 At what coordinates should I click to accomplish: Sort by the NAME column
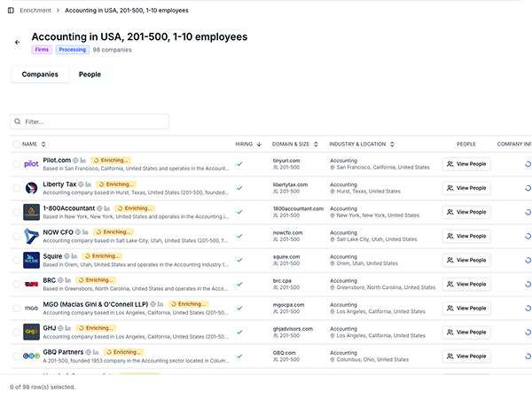pyautogui.click(x=43, y=144)
